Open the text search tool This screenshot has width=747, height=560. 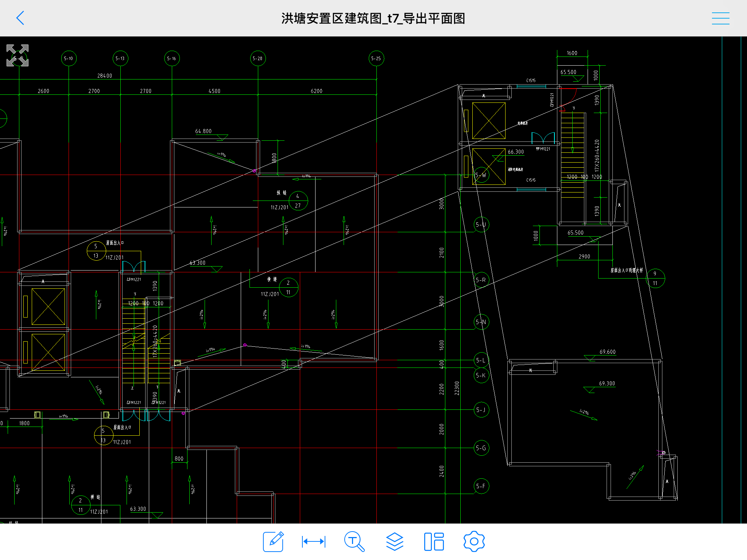[x=354, y=541]
